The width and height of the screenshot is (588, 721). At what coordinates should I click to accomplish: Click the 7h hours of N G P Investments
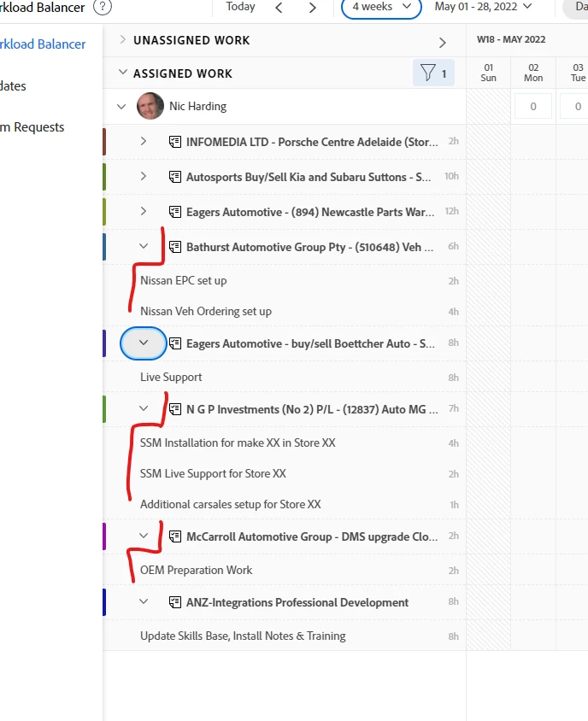(454, 408)
